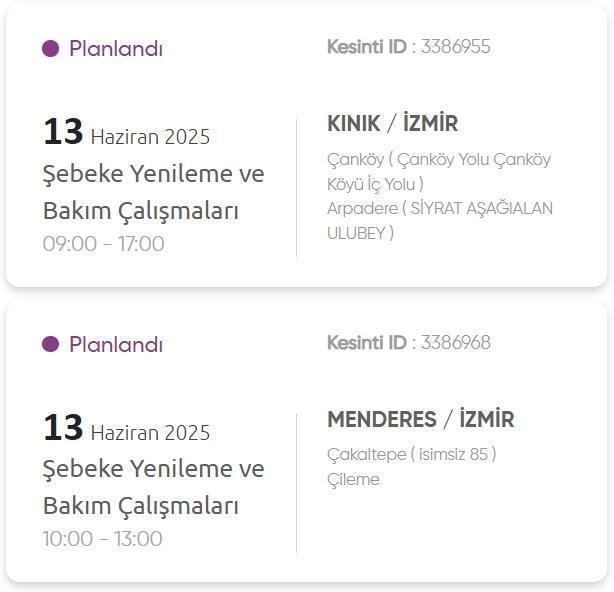The width and height of the screenshot is (614, 592).
Task: Click the purple status dot on the Menderes card
Action: click(51, 344)
